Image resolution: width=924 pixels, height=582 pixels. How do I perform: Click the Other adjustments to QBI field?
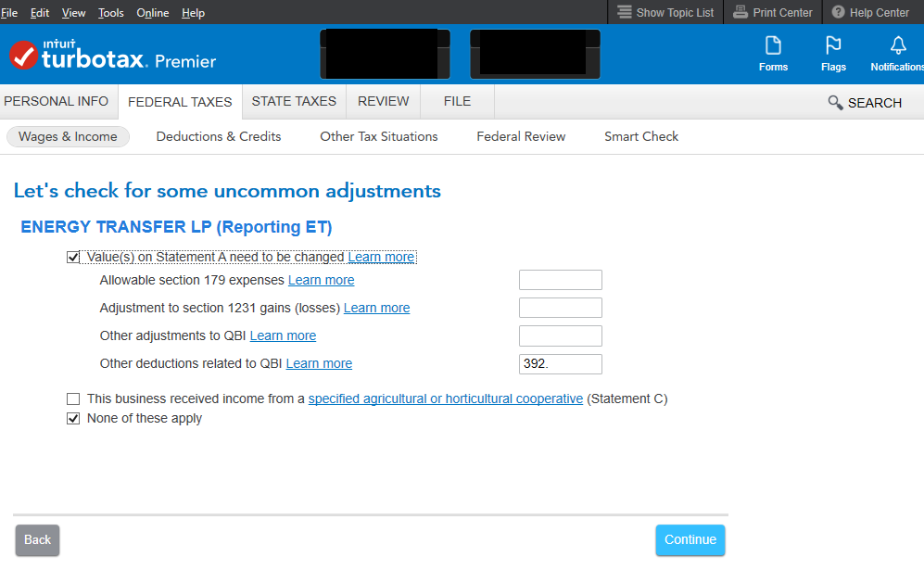[x=561, y=335]
